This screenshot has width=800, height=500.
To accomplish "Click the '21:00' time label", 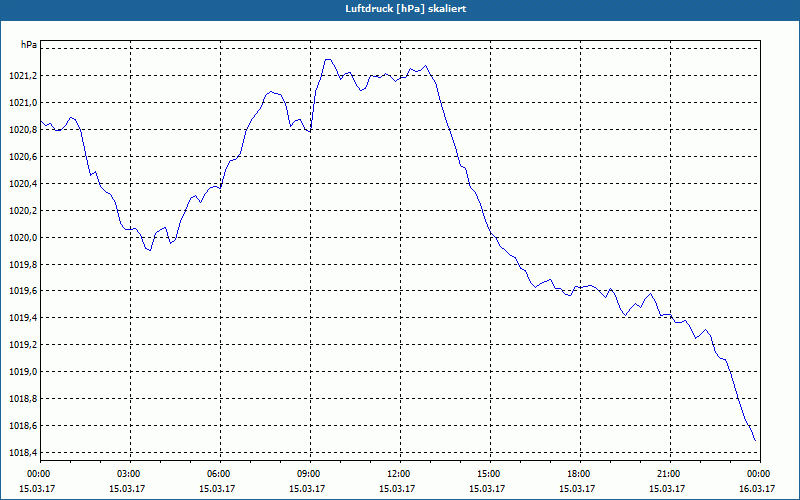I will [670, 474].
